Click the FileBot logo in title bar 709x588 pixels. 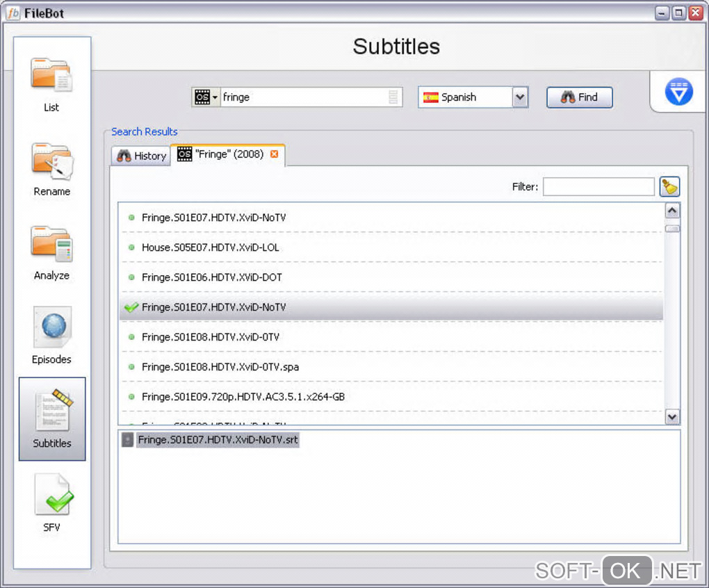(x=13, y=13)
